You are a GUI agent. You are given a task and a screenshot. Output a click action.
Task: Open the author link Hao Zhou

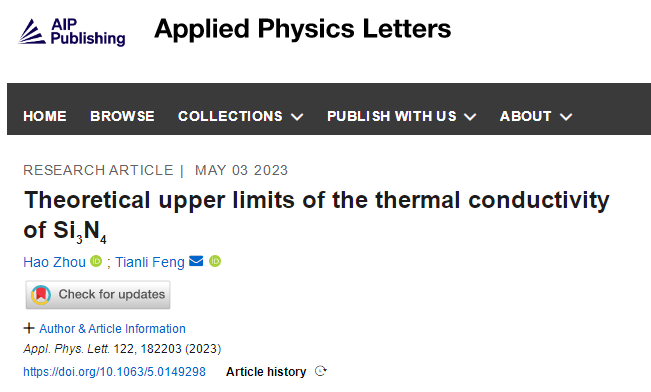tap(54, 262)
